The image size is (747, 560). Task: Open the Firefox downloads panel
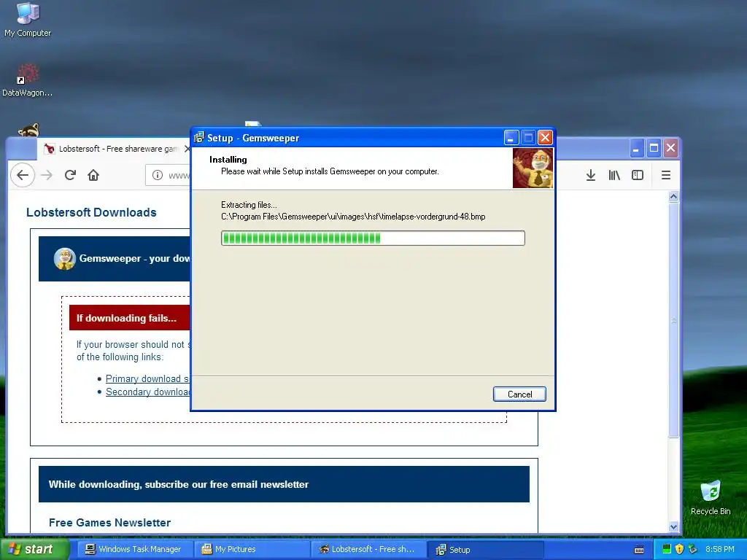[x=591, y=175]
